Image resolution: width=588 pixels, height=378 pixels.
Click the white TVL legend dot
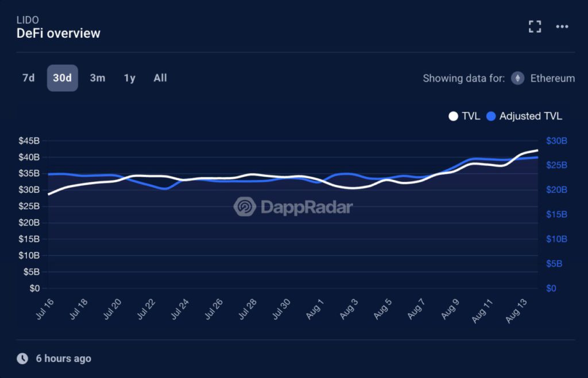point(453,116)
